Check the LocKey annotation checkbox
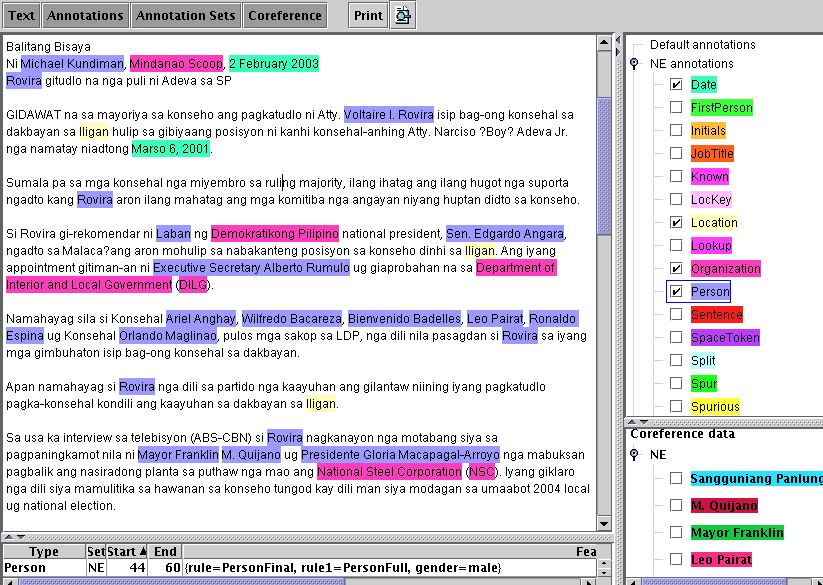This screenshot has width=823, height=585. pyautogui.click(x=676, y=199)
